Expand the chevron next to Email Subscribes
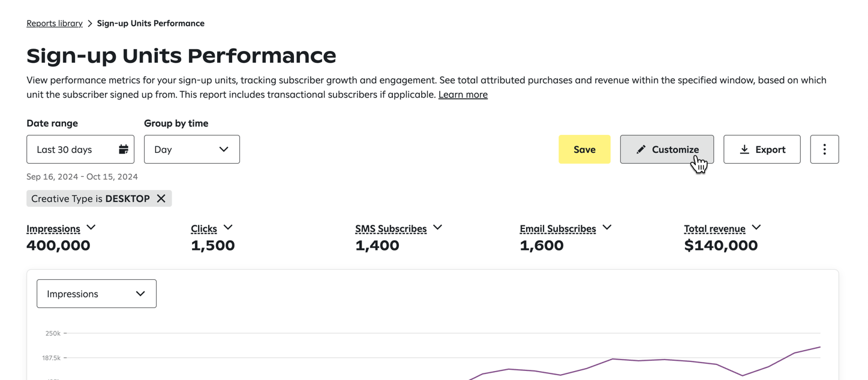 (x=607, y=227)
